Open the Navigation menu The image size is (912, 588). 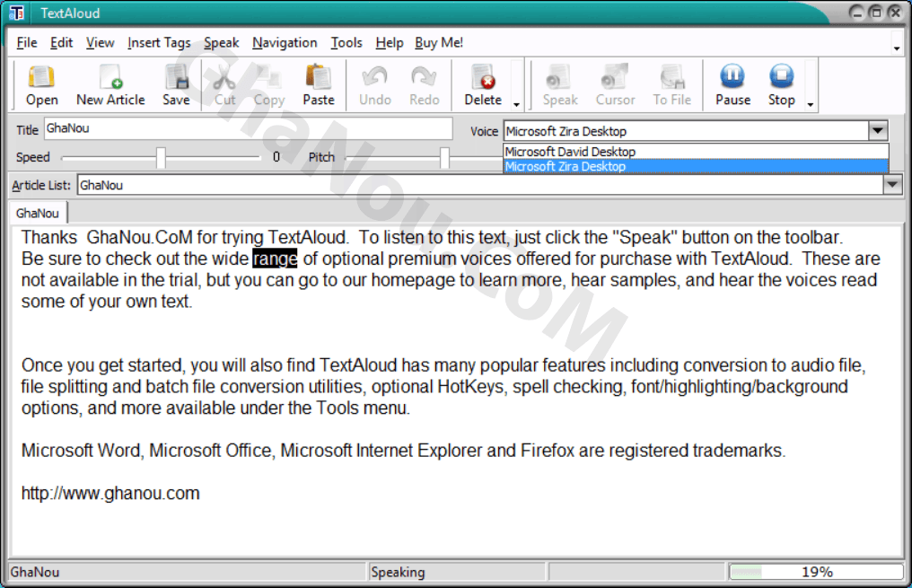[x=285, y=42]
